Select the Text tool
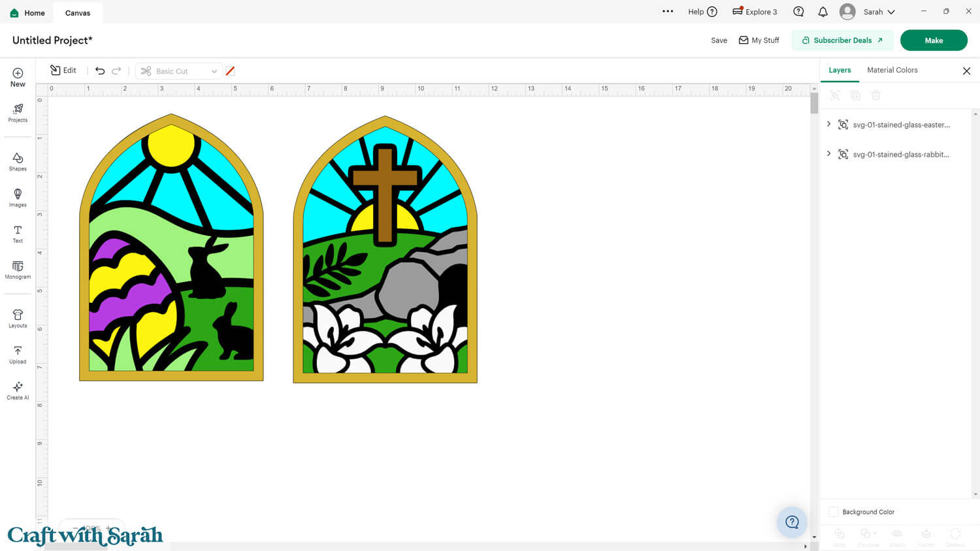Viewport: 980px width, 551px height. point(18,234)
